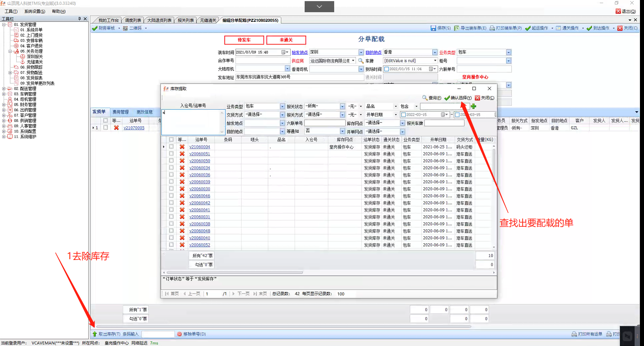Click the 入仓号/运单号 text input area
The height and width of the screenshot is (346, 644).
tap(191, 122)
